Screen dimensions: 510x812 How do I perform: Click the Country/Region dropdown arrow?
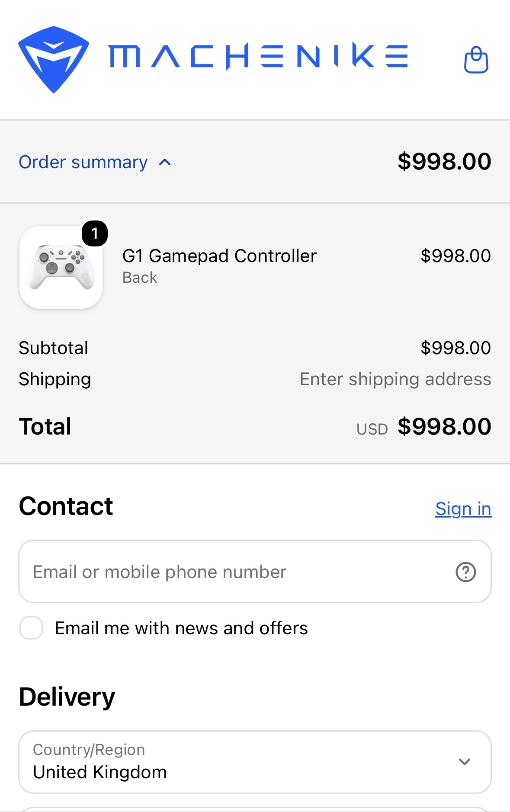(x=465, y=762)
